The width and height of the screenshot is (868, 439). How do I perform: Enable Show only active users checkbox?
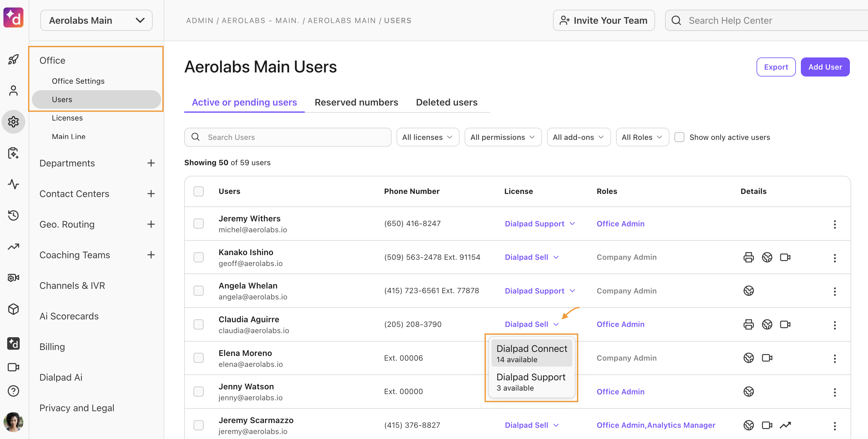click(x=679, y=137)
